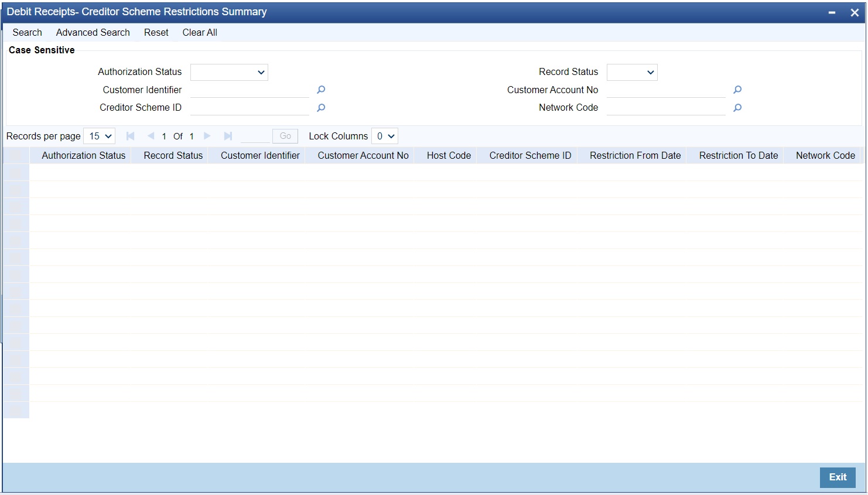Focus the Customer Account No input field
This screenshot has height=495, width=868.
coord(666,90)
